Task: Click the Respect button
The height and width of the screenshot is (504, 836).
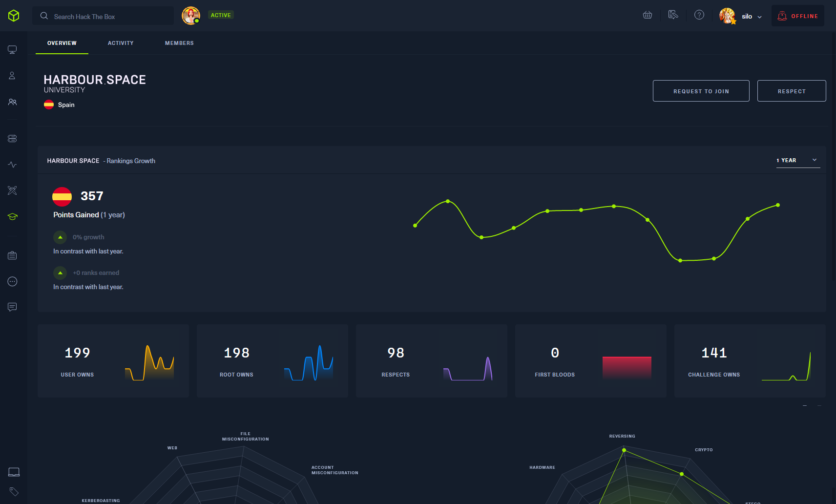Action: click(x=791, y=91)
